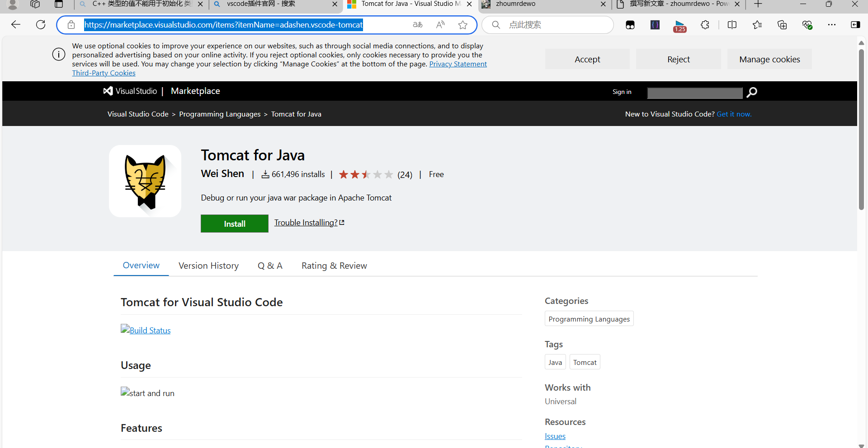This screenshot has height=448, width=868.
Task: Toggle the sidebar icon at right
Action: [x=855, y=25]
